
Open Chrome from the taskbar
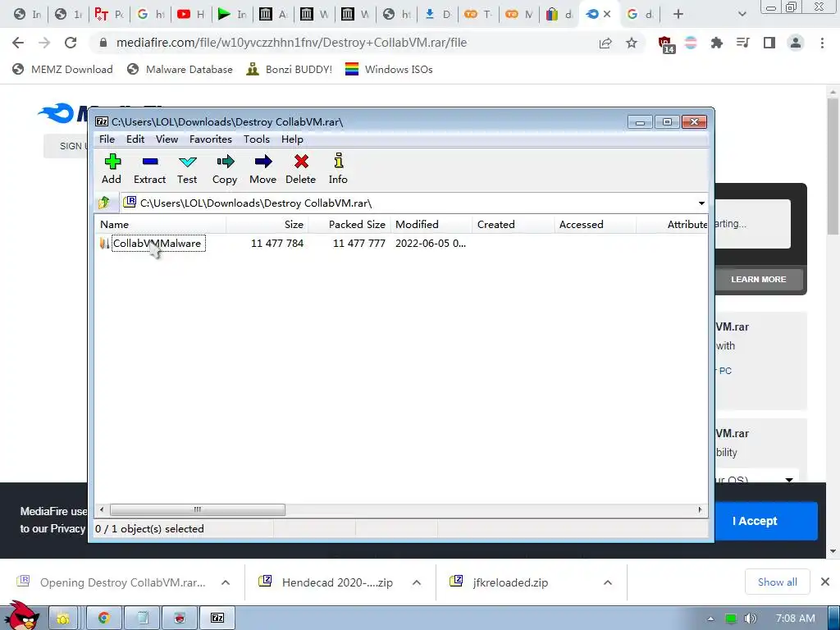104,619
